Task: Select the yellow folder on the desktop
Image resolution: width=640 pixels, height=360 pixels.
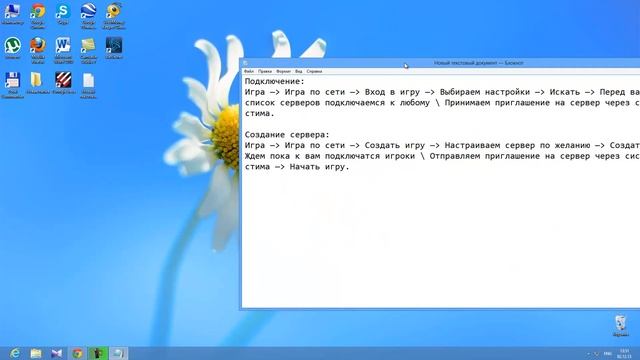Action: (x=38, y=83)
